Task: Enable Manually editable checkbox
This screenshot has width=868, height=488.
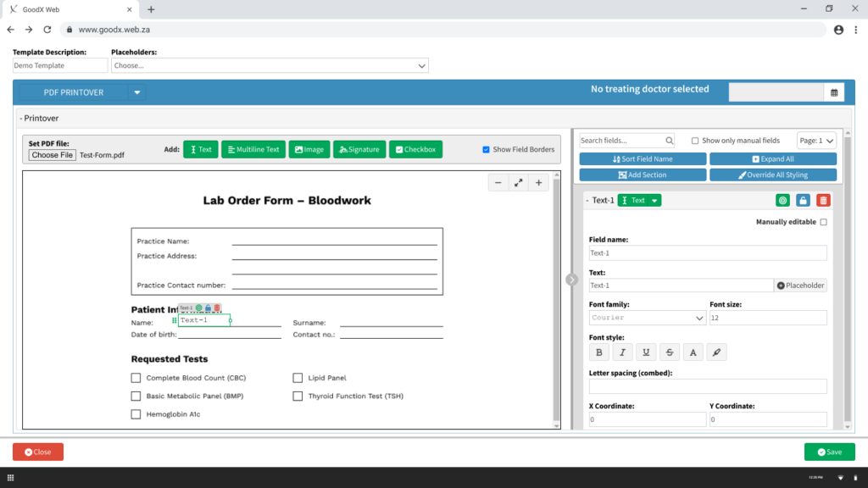Action: [823, 222]
